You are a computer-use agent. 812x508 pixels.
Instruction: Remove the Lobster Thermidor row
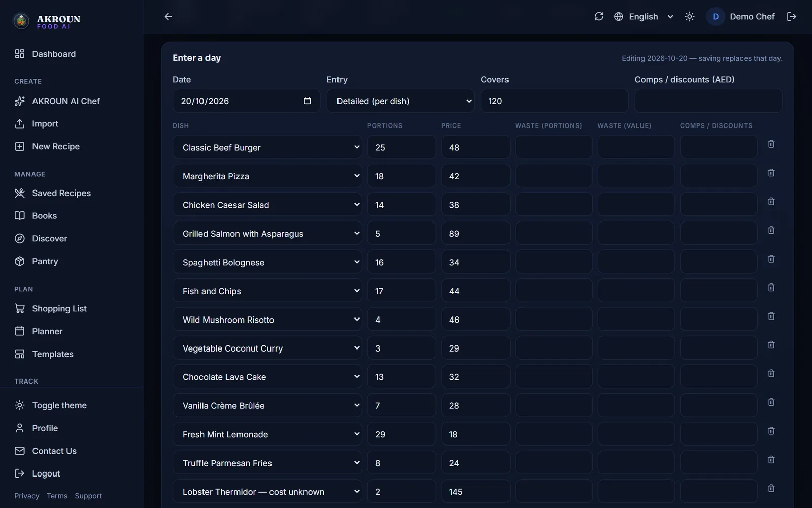click(x=771, y=488)
